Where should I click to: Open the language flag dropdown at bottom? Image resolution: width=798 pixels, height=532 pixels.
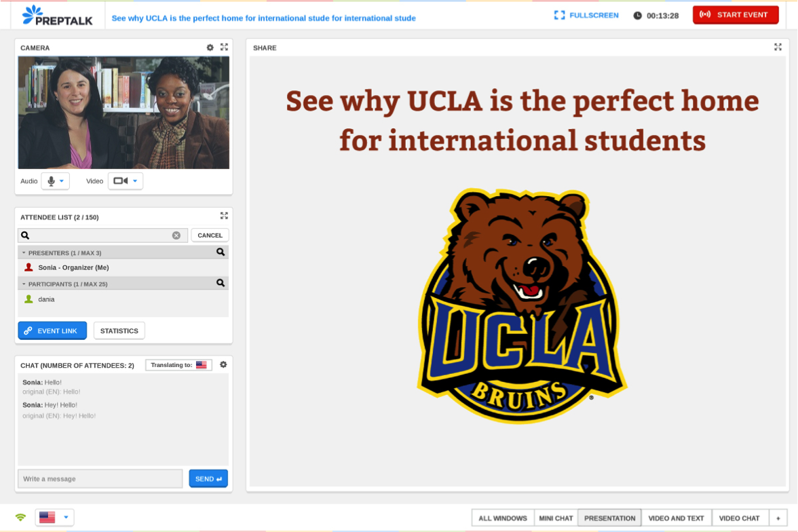(54, 517)
